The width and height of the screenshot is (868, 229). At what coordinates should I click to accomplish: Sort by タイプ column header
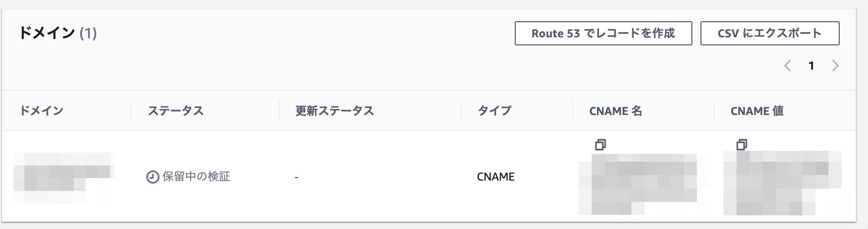495,111
